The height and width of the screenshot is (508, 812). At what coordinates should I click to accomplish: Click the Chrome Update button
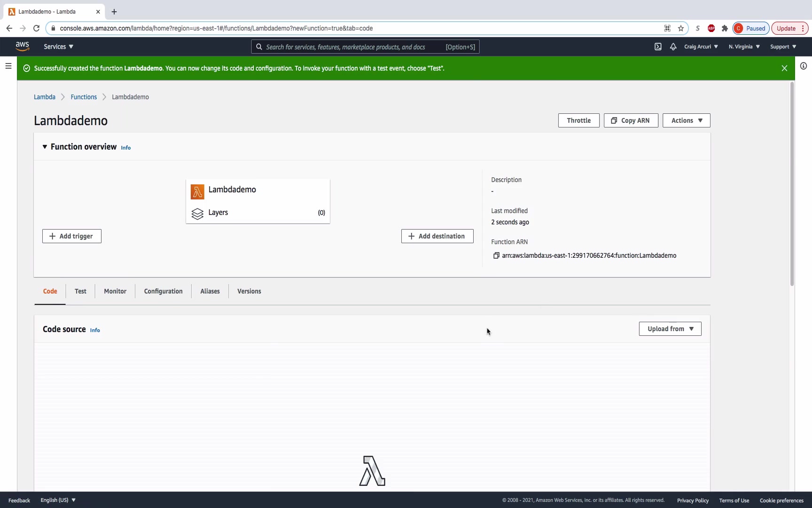point(786,28)
